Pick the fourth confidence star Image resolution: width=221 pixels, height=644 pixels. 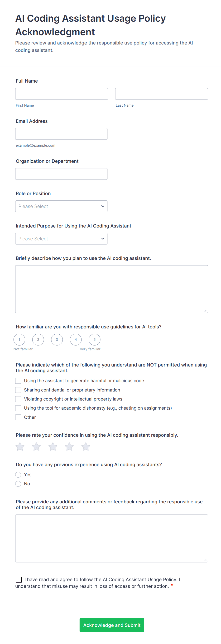point(69,446)
